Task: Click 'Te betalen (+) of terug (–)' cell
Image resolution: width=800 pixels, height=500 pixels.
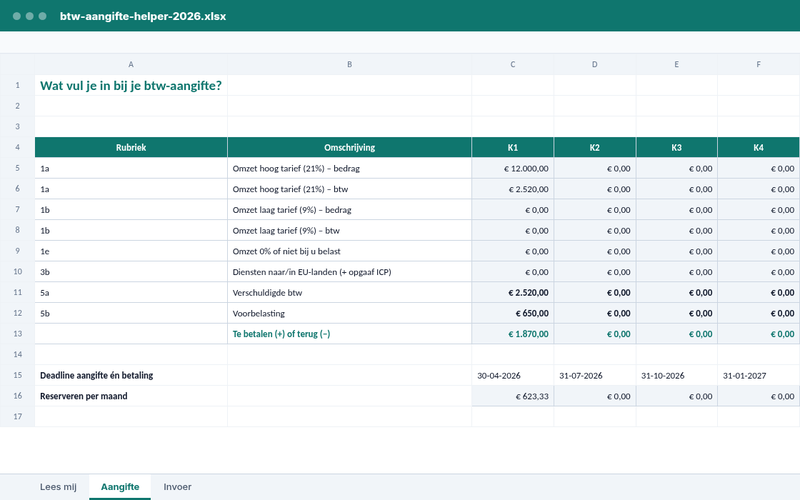Action: [x=349, y=334]
